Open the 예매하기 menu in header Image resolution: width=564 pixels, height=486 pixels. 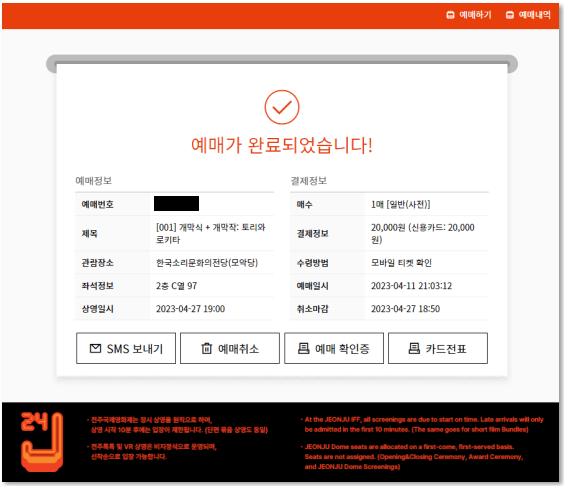tap(469, 15)
